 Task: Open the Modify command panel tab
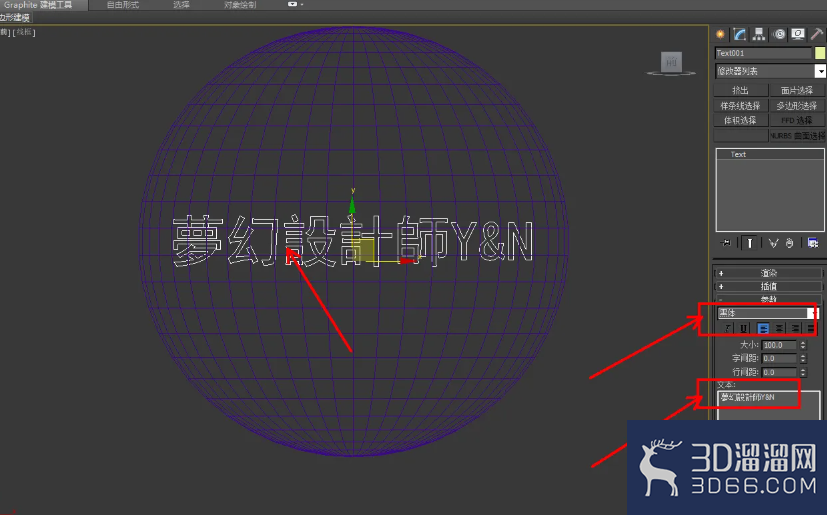[x=739, y=35]
